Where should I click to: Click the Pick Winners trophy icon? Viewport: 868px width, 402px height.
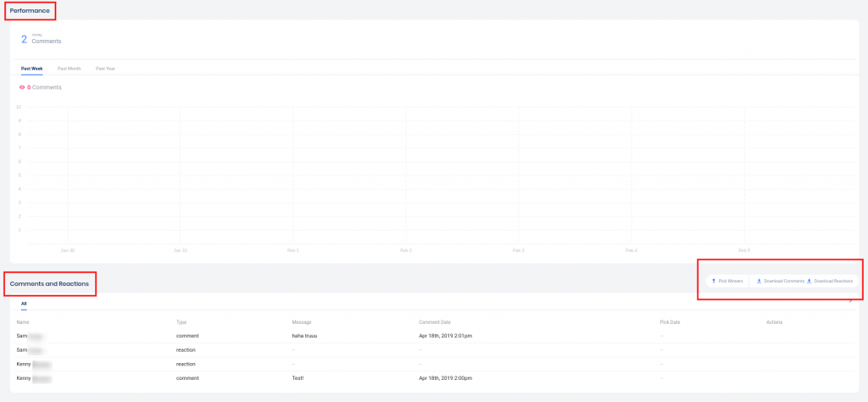tap(714, 281)
